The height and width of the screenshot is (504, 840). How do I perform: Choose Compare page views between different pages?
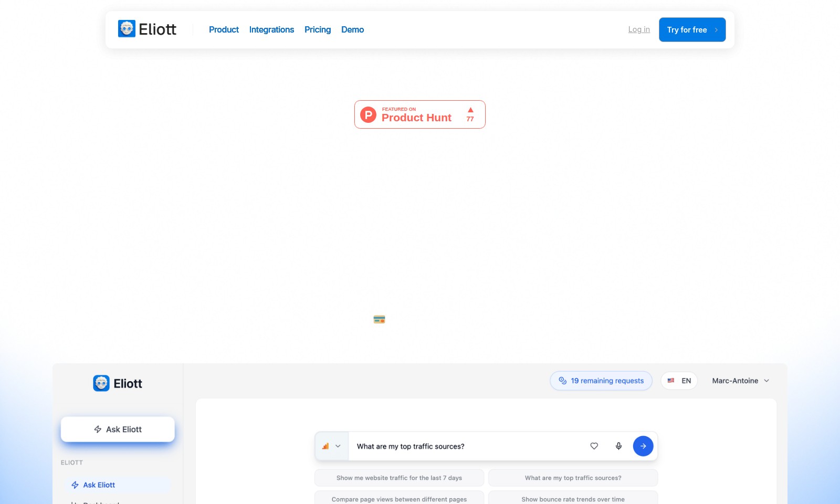(x=399, y=499)
